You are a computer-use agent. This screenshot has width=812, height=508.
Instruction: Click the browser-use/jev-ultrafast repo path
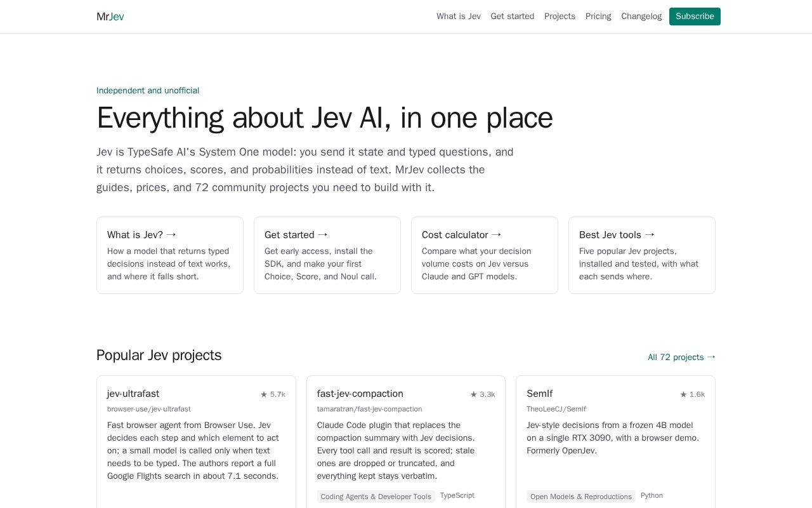coord(149,409)
